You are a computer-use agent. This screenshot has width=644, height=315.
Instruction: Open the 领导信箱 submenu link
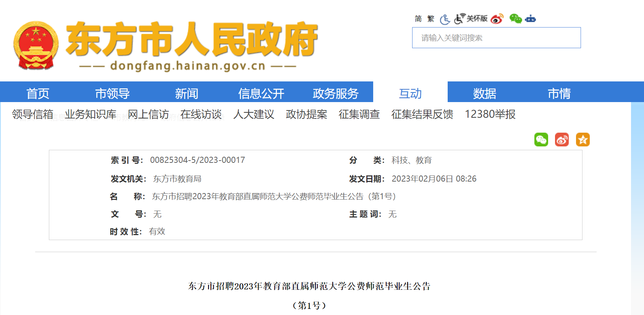pyautogui.click(x=32, y=114)
